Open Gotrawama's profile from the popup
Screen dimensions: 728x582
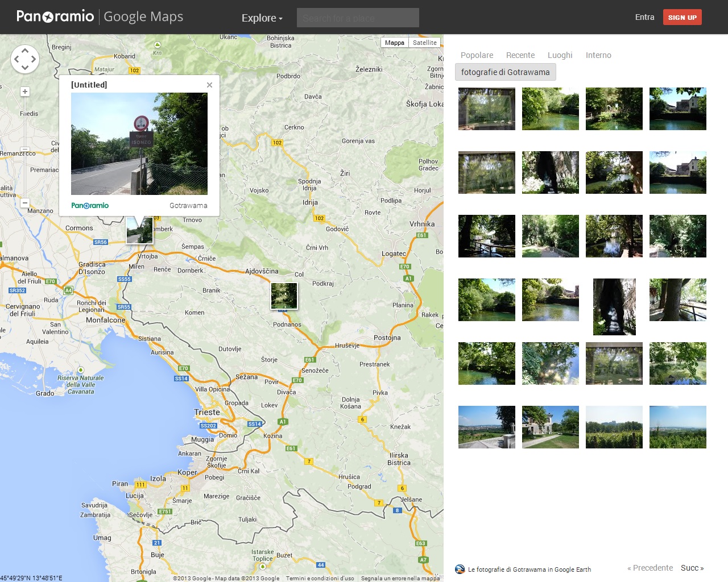click(188, 206)
